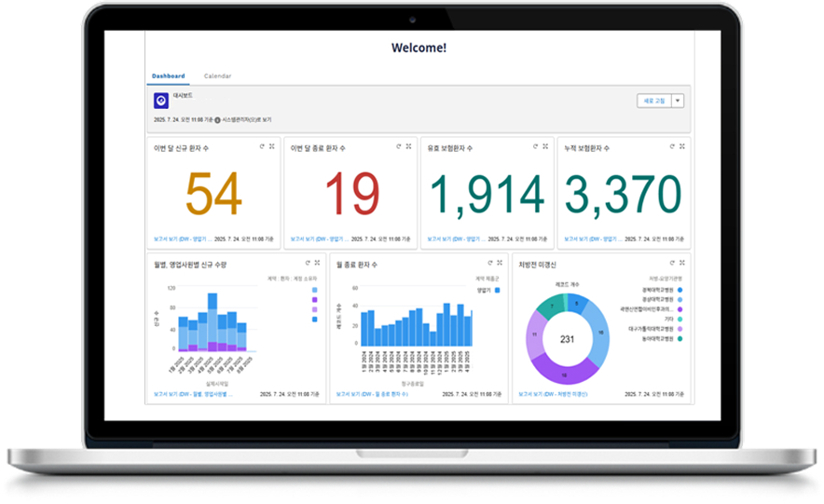Click the 새로 고침 refresh button
The width and height of the screenshot is (824, 504).
pyautogui.click(x=652, y=101)
